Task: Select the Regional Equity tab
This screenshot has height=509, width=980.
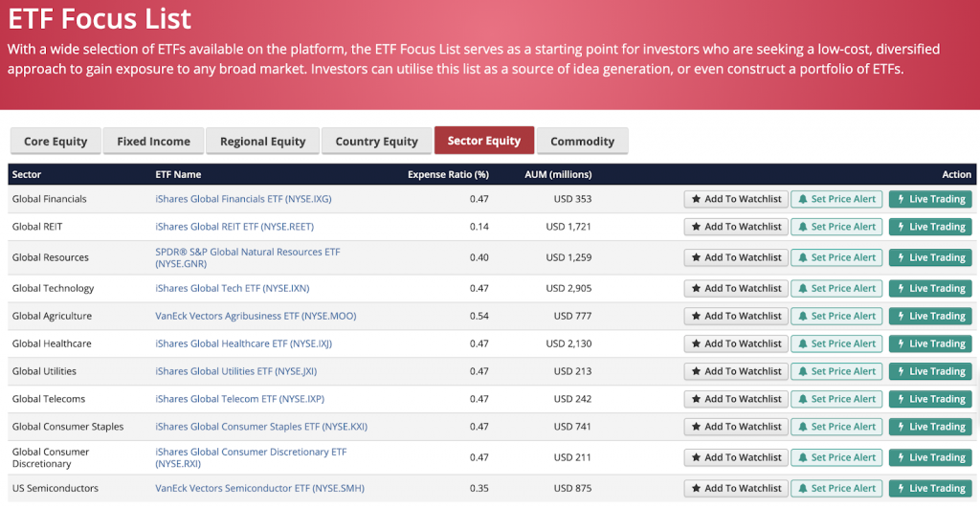Action: (262, 142)
